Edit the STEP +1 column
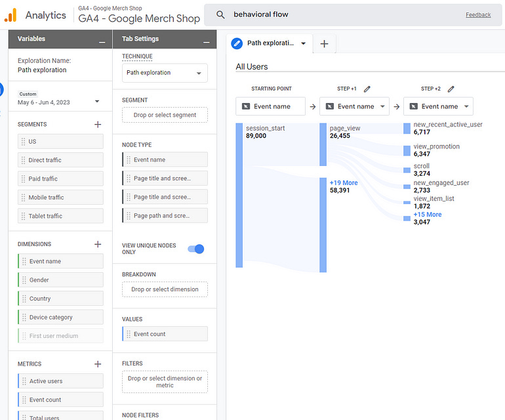The image size is (505, 420). (367, 89)
